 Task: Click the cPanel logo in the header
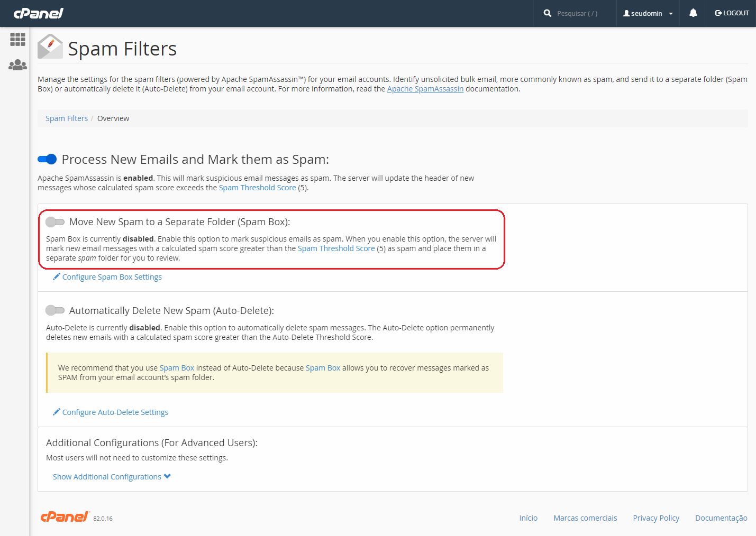38,13
